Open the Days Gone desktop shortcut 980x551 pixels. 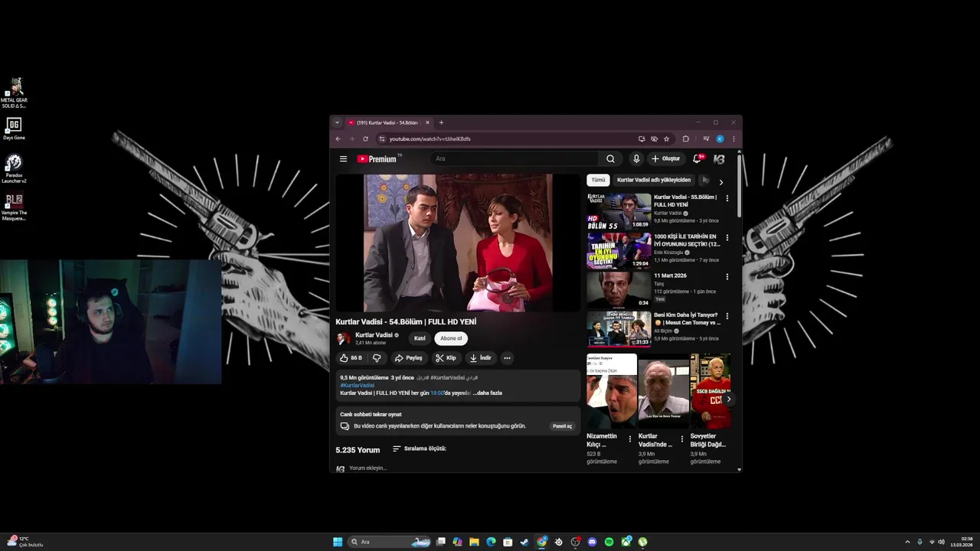pyautogui.click(x=14, y=129)
